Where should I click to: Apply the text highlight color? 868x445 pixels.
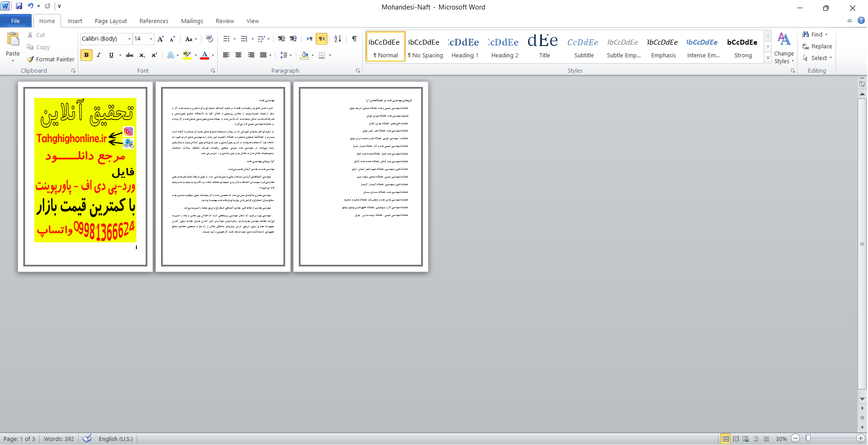(187, 55)
